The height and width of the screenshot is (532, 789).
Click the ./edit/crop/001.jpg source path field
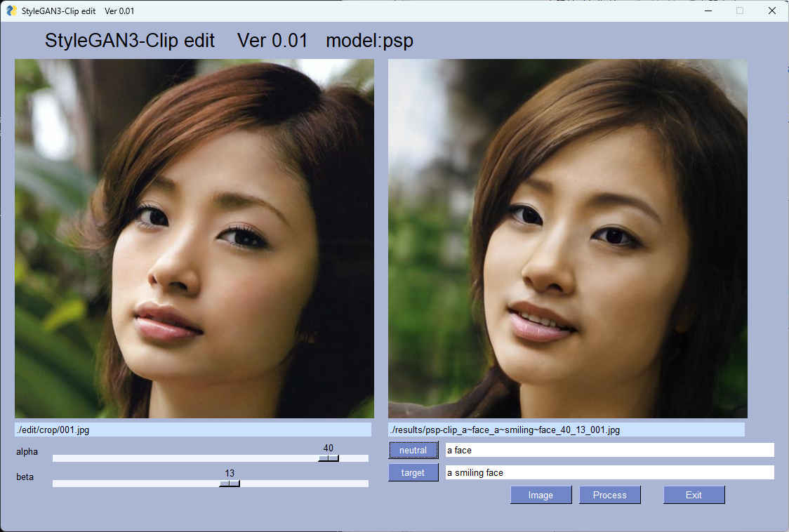click(193, 430)
